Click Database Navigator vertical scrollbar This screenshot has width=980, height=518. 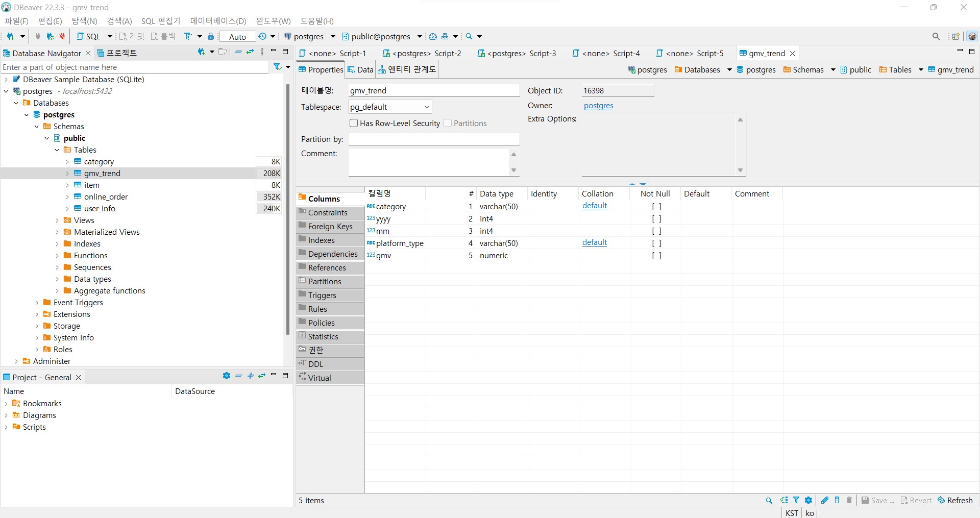point(288,209)
